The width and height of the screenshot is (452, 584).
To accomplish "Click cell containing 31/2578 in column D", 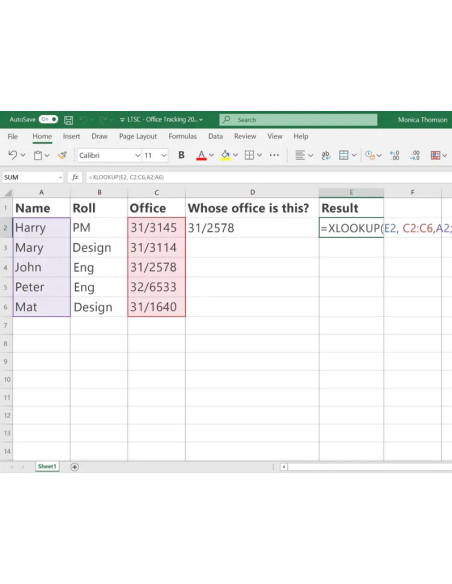I will [x=252, y=228].
